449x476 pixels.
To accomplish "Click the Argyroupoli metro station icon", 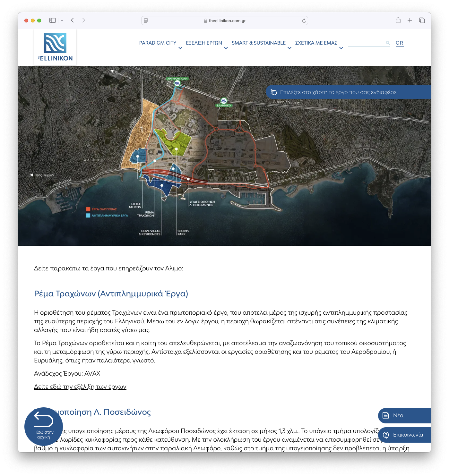I will click(177, 83).
